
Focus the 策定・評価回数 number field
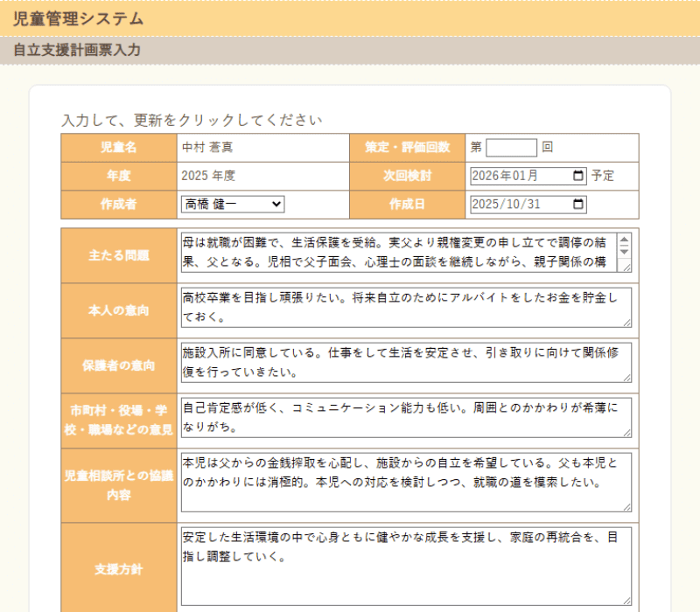[x=511, y=148]
